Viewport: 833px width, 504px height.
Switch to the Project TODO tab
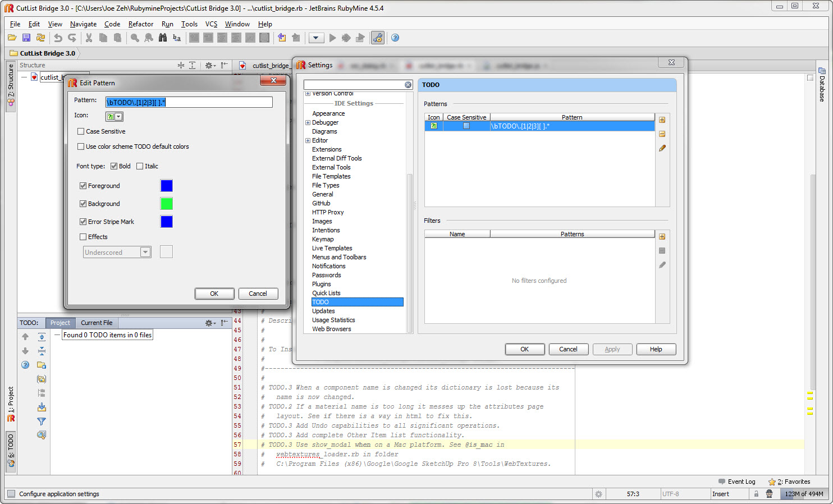[60, 323]
